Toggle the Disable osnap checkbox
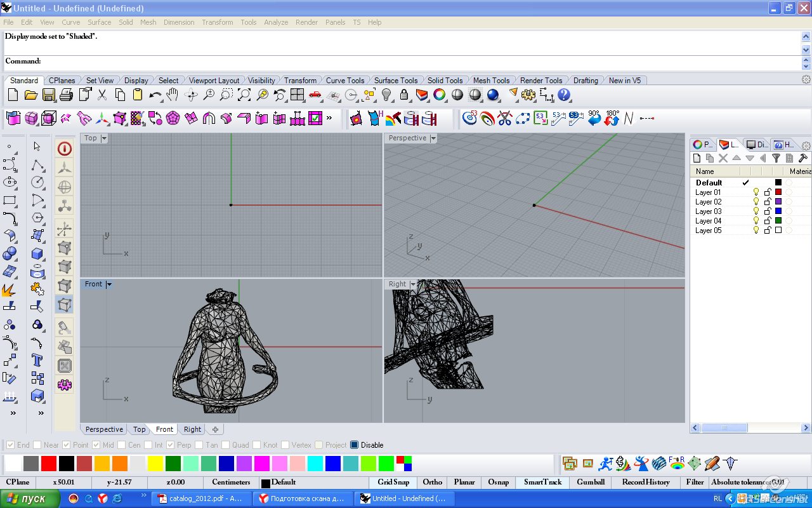The width and height of the screenshot is (812, 508). (x=354, y=445)
